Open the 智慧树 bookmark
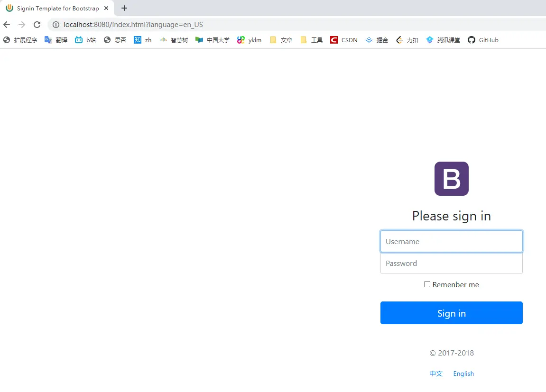This screenshot has height=392, width=546. [174, 40]
